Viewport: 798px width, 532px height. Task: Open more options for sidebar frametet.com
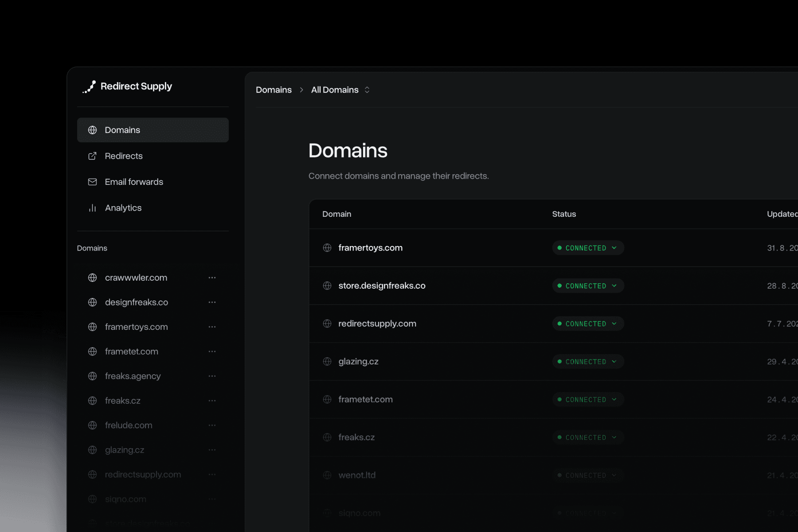(x=212, y=352)
